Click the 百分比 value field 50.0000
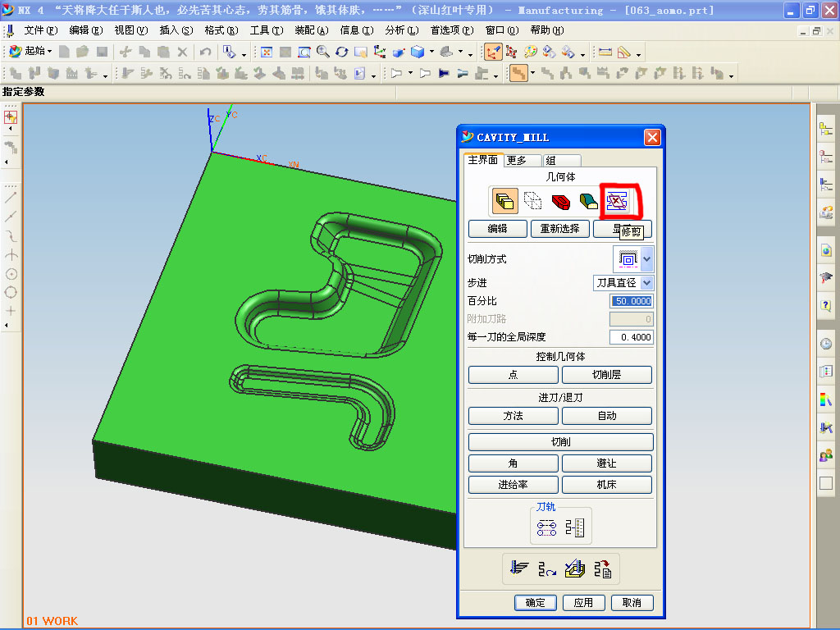 (632, 301)
